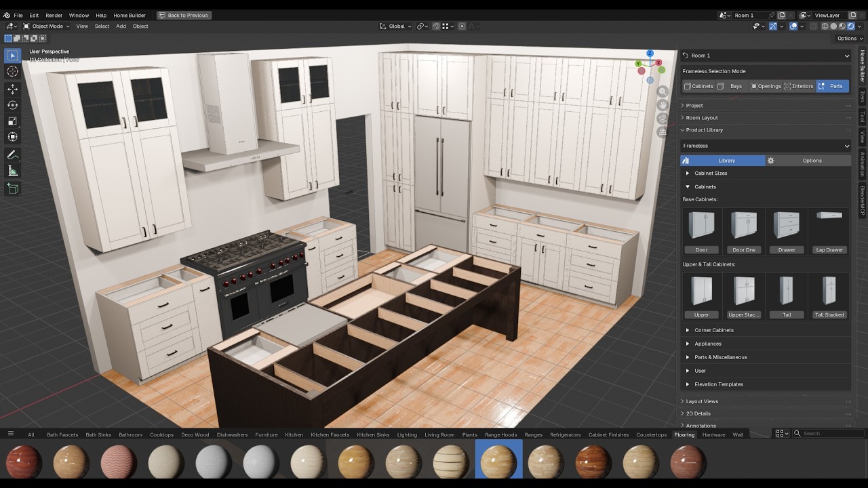Select solid viewport shading
This screenshot has height=488, width=868.
(833, 26)
